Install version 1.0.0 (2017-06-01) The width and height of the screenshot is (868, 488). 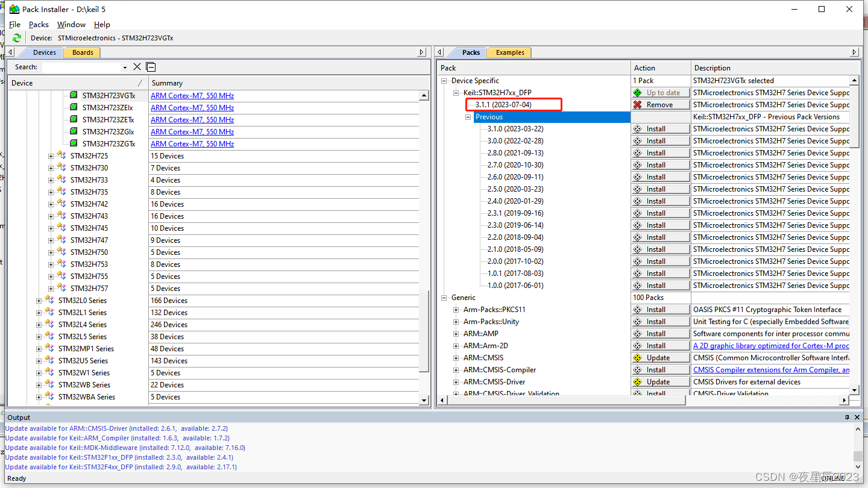[x=661, y=286]
